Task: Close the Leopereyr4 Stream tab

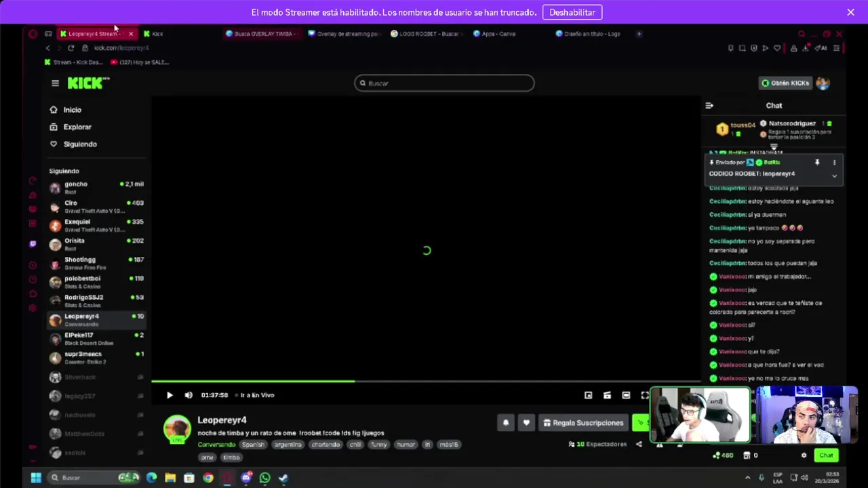Action: (x=131, y=34)
